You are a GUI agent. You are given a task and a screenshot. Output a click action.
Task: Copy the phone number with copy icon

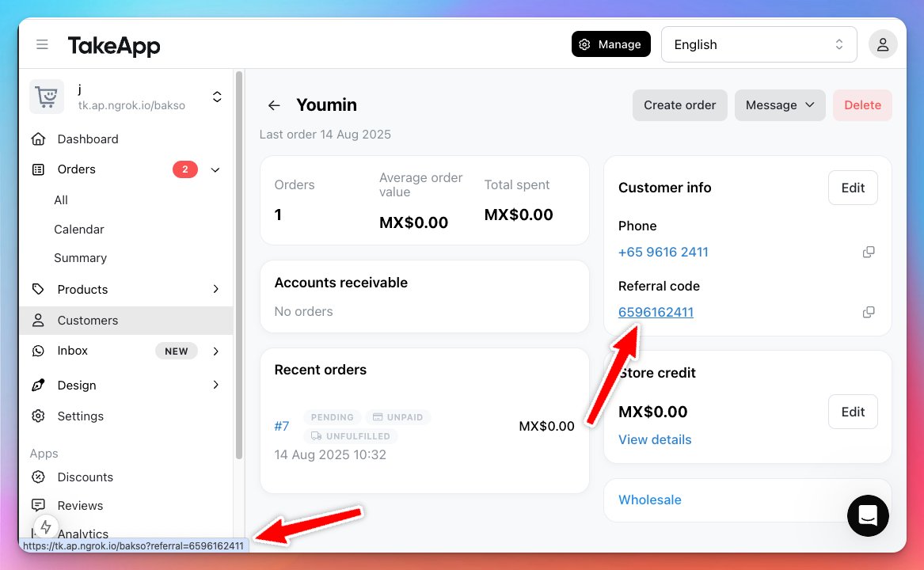coord(869,253)
